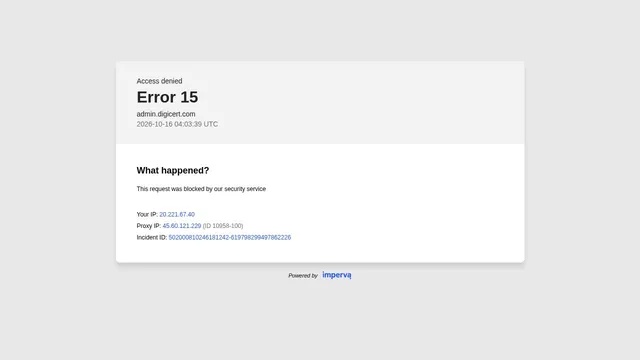This screenshot has width=640, height=360.
Task: Click the What happened? heading
Action: tap(173, 171)
